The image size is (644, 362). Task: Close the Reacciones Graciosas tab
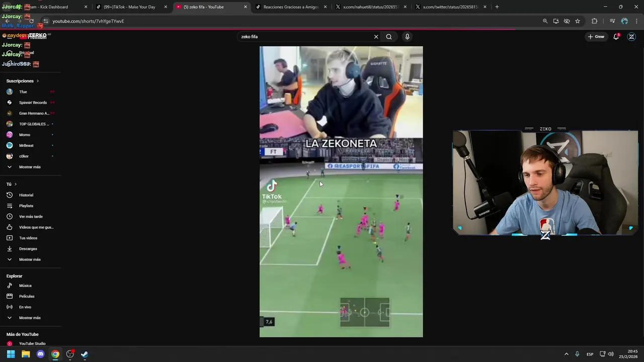[325, 7]
